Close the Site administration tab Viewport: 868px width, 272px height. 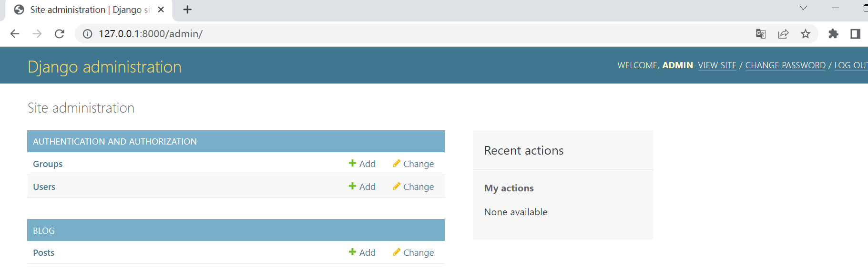(x=161, y=10)
